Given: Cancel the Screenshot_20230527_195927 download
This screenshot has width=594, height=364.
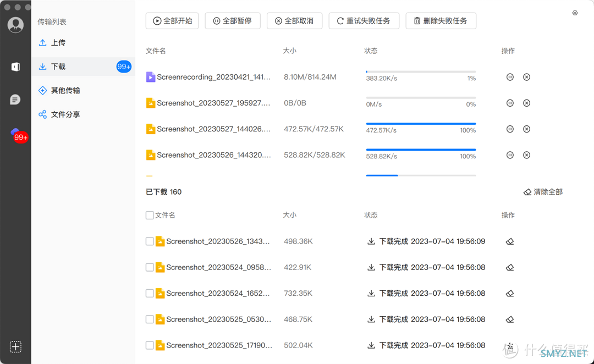Looking at the screenshot, I should click(x=526, y=103).
